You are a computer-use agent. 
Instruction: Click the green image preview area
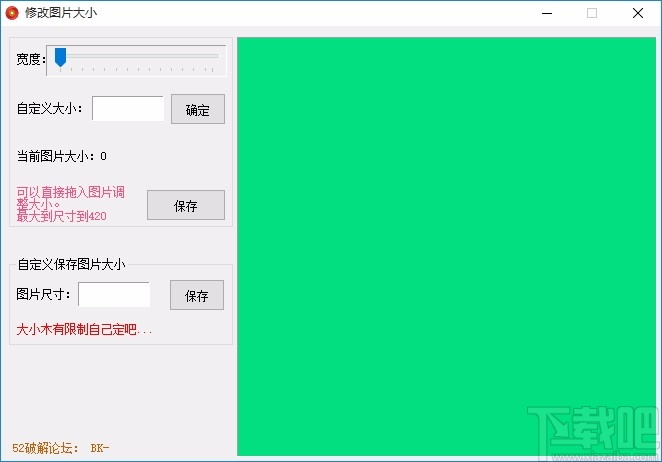coord(446,246)
